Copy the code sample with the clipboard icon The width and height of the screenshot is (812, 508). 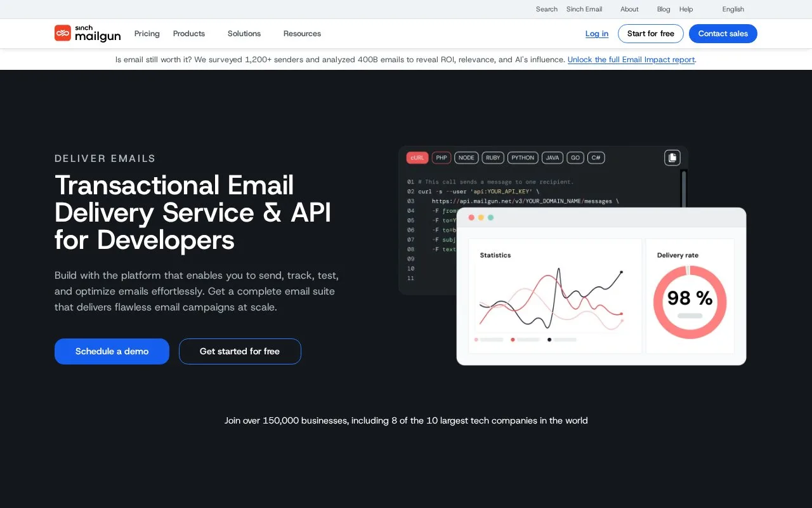click(672, 157)
